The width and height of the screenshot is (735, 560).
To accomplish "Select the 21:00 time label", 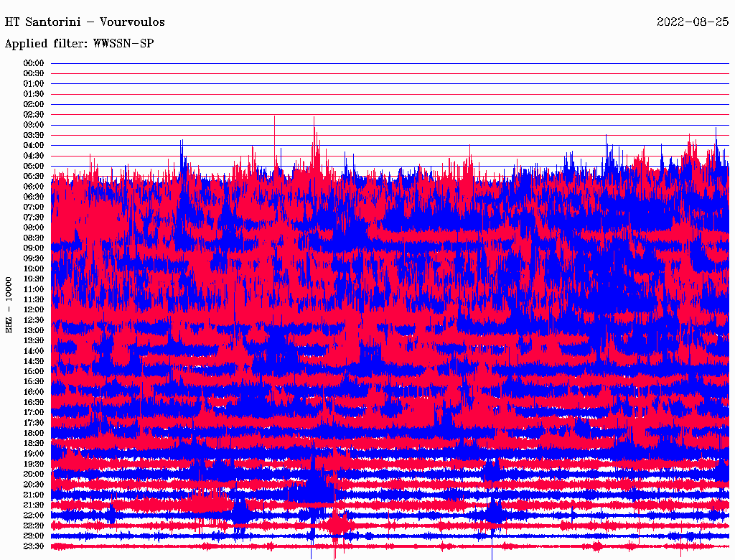I will [x=34, y=495].
